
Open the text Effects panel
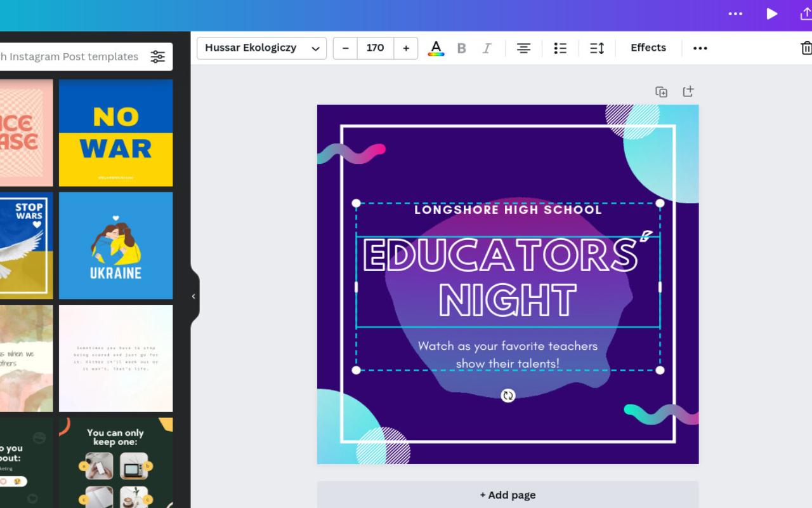coord(648,48)
